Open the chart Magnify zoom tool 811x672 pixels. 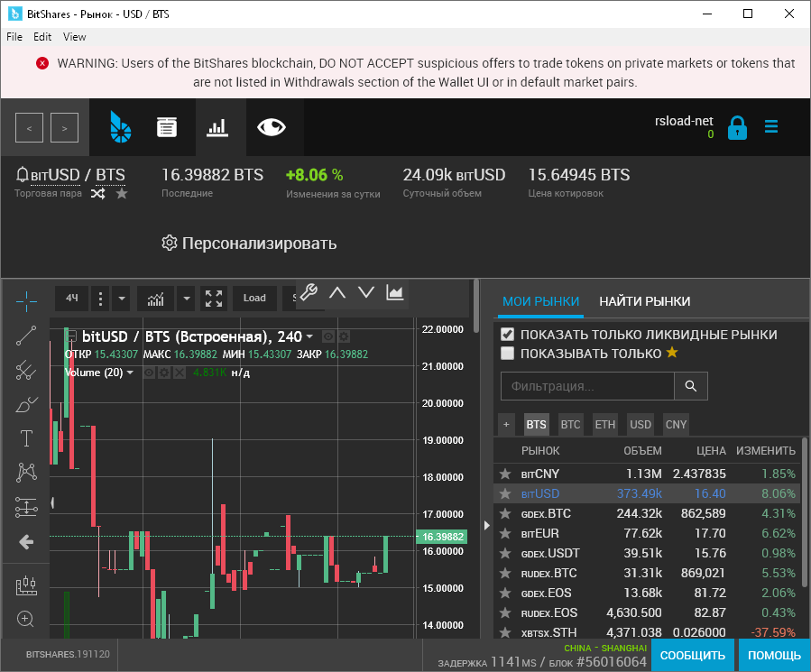tap(25, 619)
